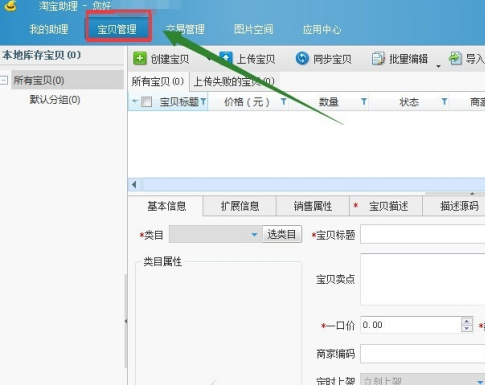Viewport: 485px width, 385px height.
Task: Click the 宝贝卖点 text area
Action: pos(423,279)
